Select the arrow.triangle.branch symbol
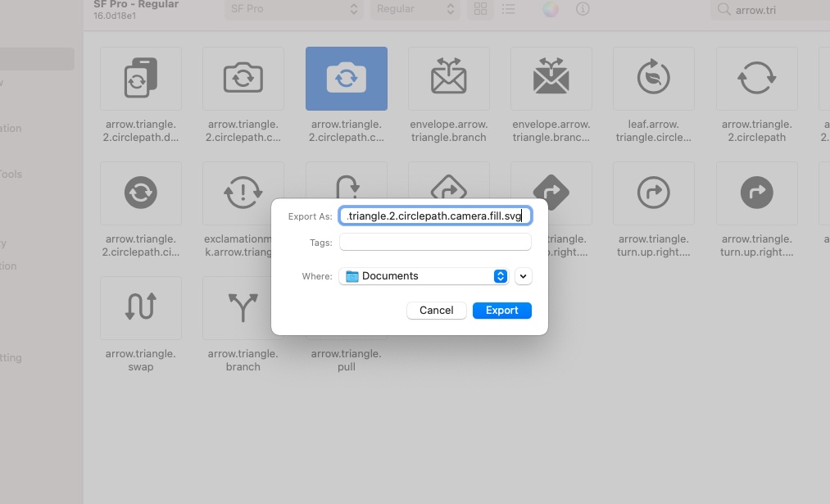Viewport: 830px width, 504px height. (243, 308)
